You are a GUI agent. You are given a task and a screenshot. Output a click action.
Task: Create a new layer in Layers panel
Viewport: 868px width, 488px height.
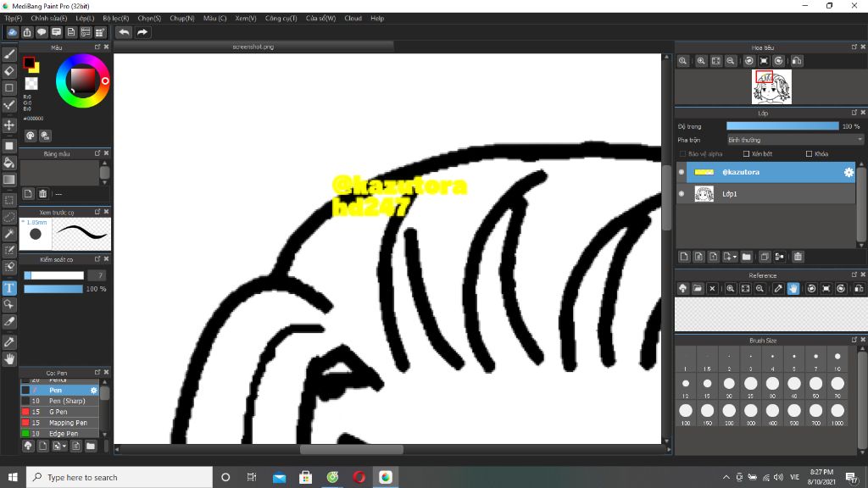(x=684, y=257)
